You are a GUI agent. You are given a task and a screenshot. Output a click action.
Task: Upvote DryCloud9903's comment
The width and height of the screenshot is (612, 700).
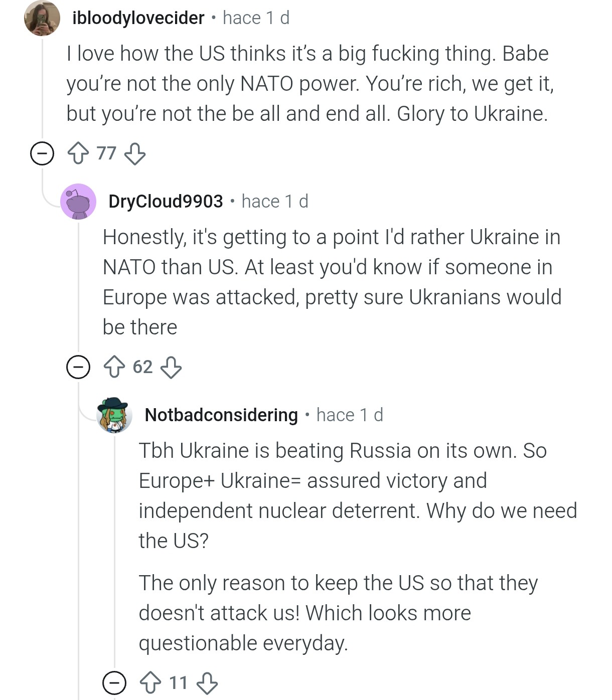114,367
